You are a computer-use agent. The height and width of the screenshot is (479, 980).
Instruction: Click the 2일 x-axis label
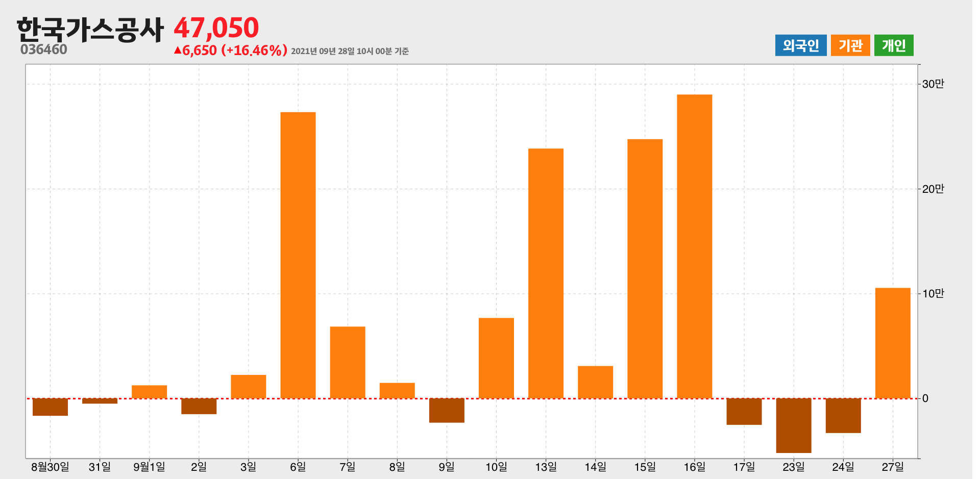(x=199, y=467)
